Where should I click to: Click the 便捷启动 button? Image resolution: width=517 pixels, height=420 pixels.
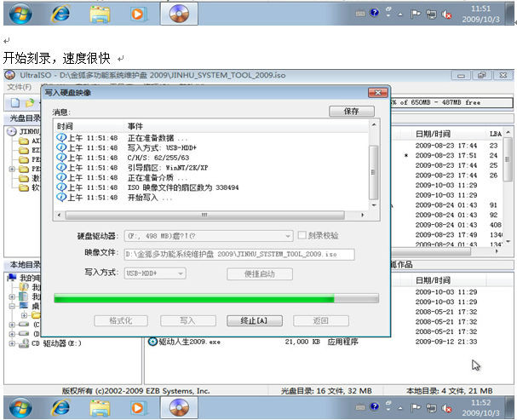coord(259,273)
